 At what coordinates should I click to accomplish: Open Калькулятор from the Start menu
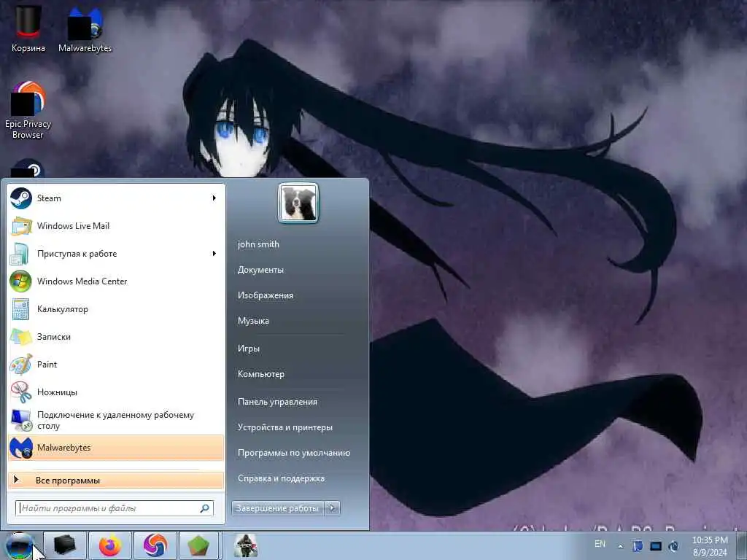pos(116,309)
